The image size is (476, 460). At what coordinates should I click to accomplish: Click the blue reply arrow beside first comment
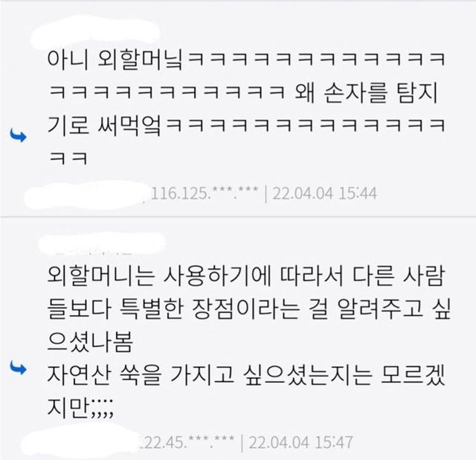coord(18,135)
